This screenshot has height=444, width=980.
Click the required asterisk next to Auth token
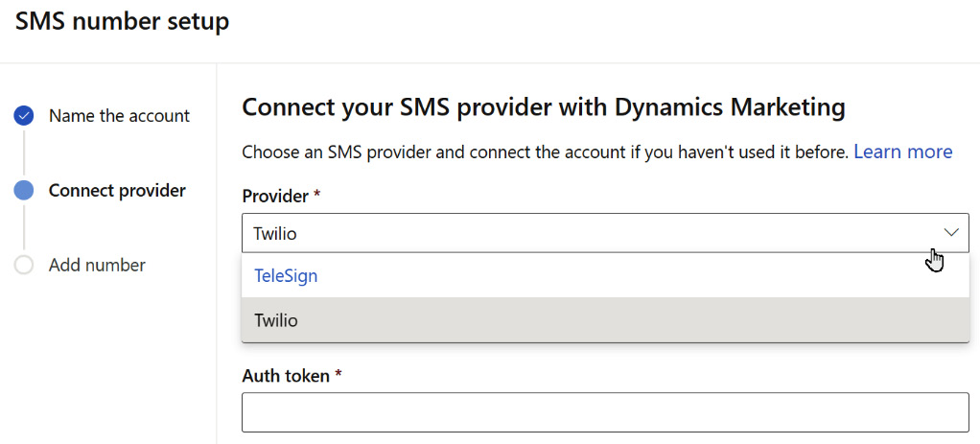click(x=338, y=374)
